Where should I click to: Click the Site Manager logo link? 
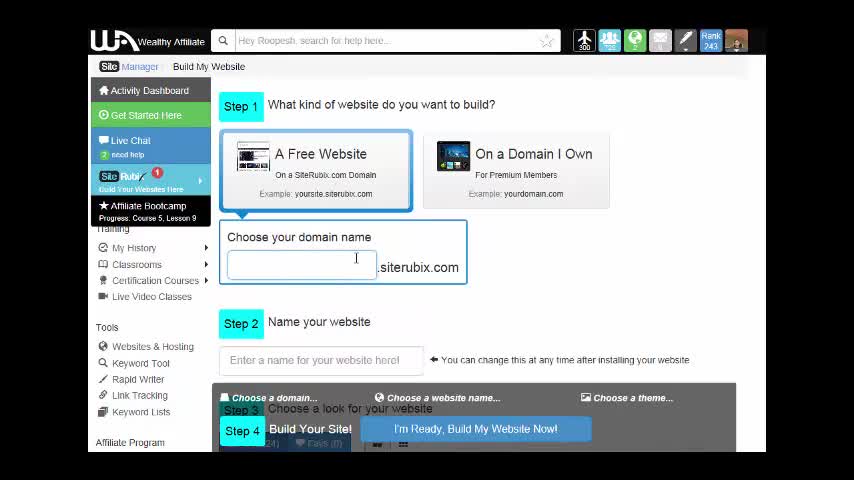[129, 66]
